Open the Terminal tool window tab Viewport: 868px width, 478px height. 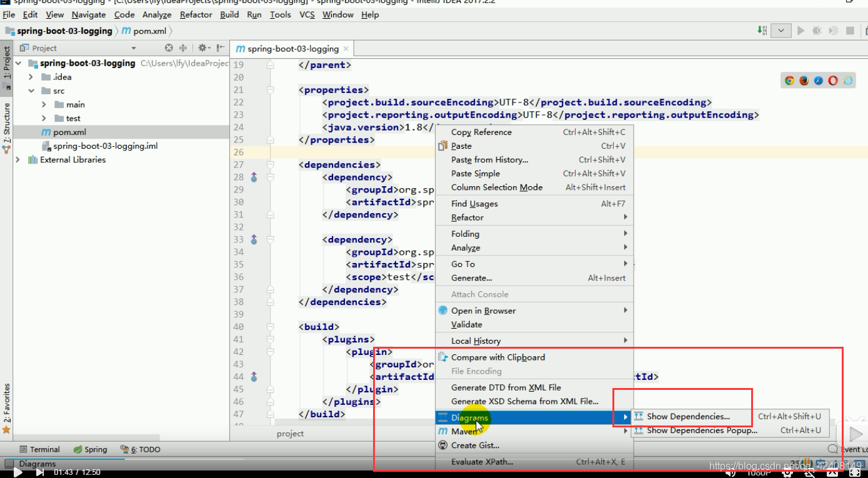tap(39, 449)
